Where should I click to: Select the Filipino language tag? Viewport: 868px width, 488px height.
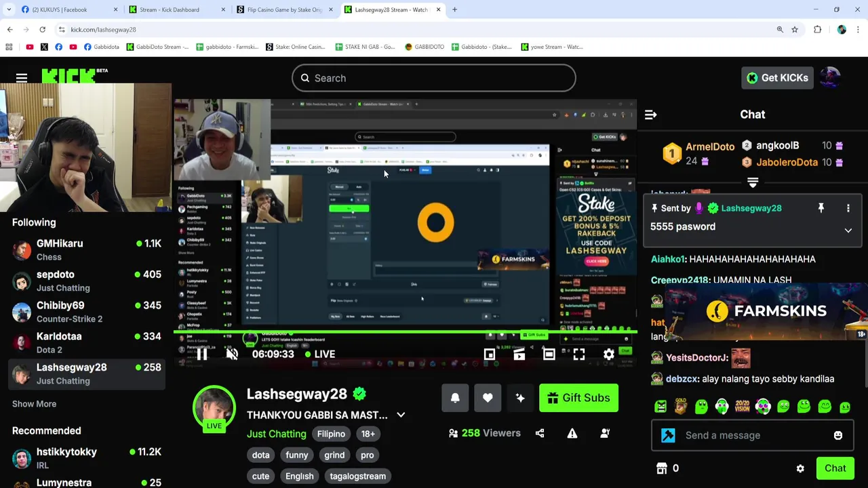(x=332, y=434)
